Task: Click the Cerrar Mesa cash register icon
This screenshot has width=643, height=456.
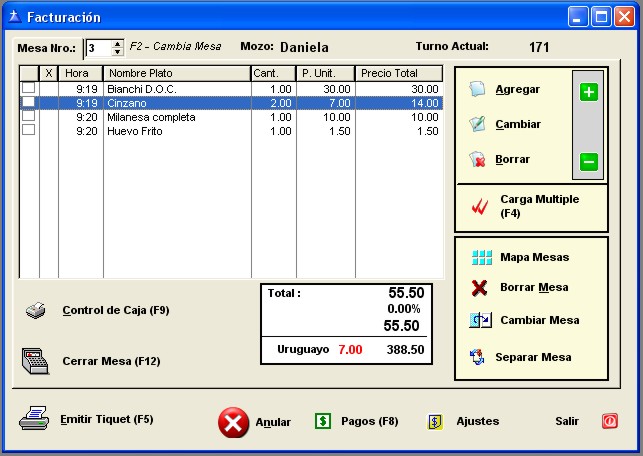Action: (x=36, y=361)
